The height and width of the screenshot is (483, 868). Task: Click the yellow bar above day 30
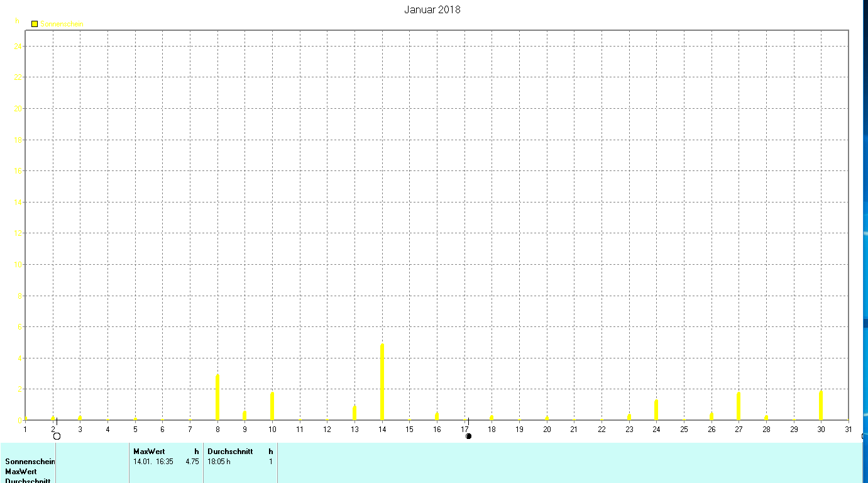point(821,406)
